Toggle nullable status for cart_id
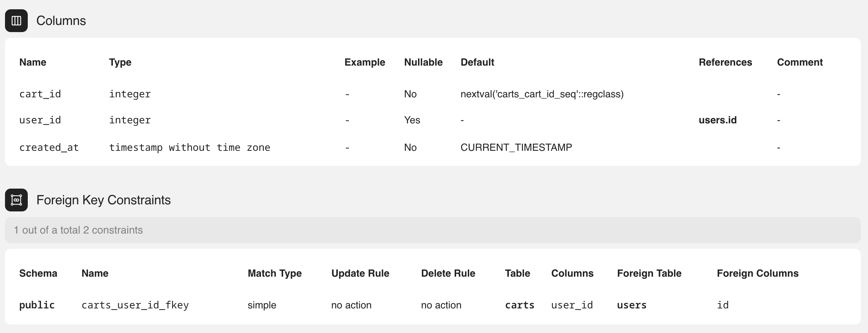Screen dimensions: 868x333 tap(410, 94)
